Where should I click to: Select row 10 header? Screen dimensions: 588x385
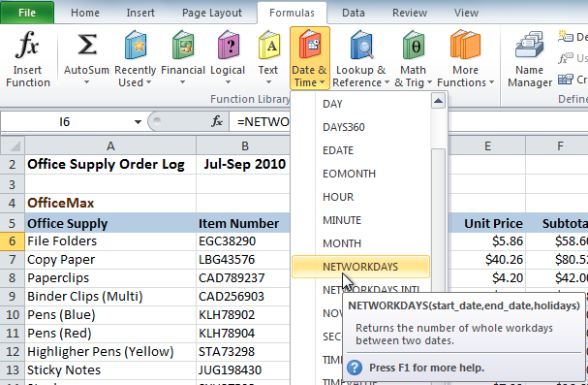13,314
